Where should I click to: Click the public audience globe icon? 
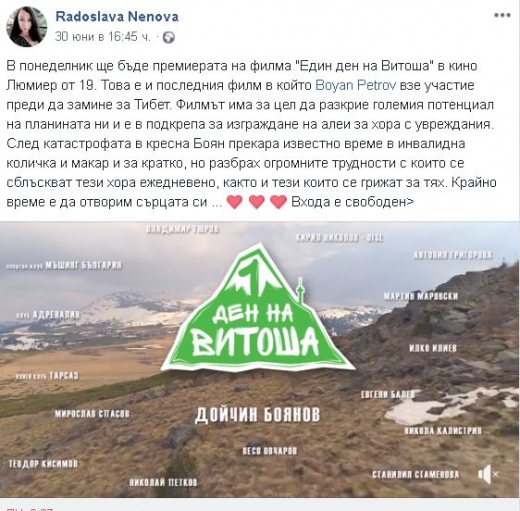[169, 37]
